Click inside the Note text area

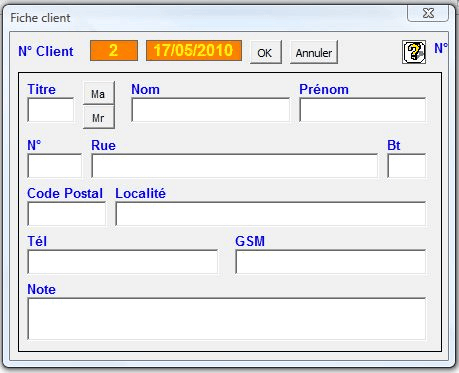coord(227,319)
